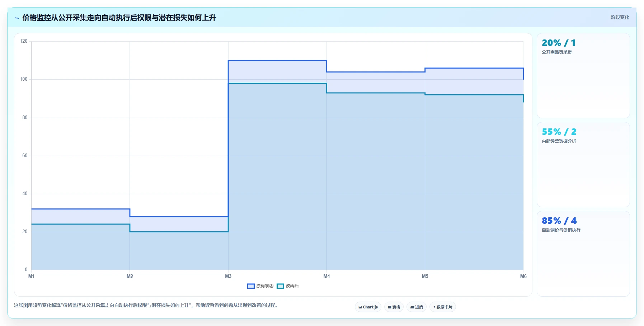Click the 80 y-axis value
Screen dimensions: 644x326
(25, 117)
